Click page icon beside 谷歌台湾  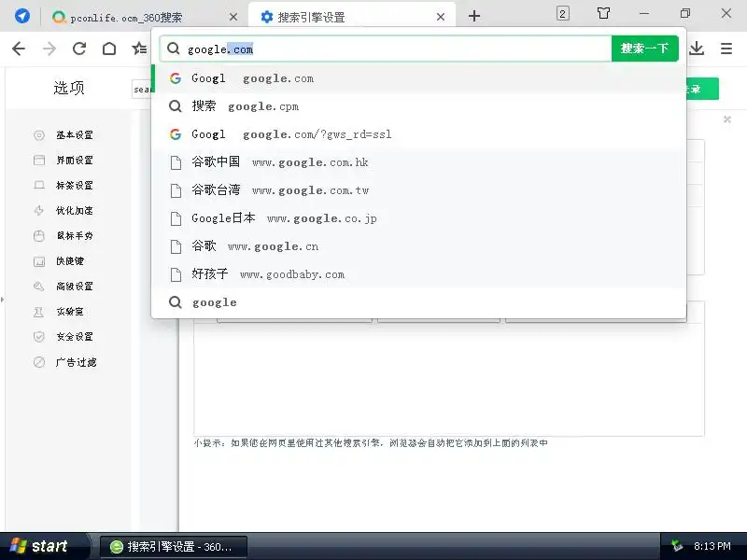(x=176, y=190)
